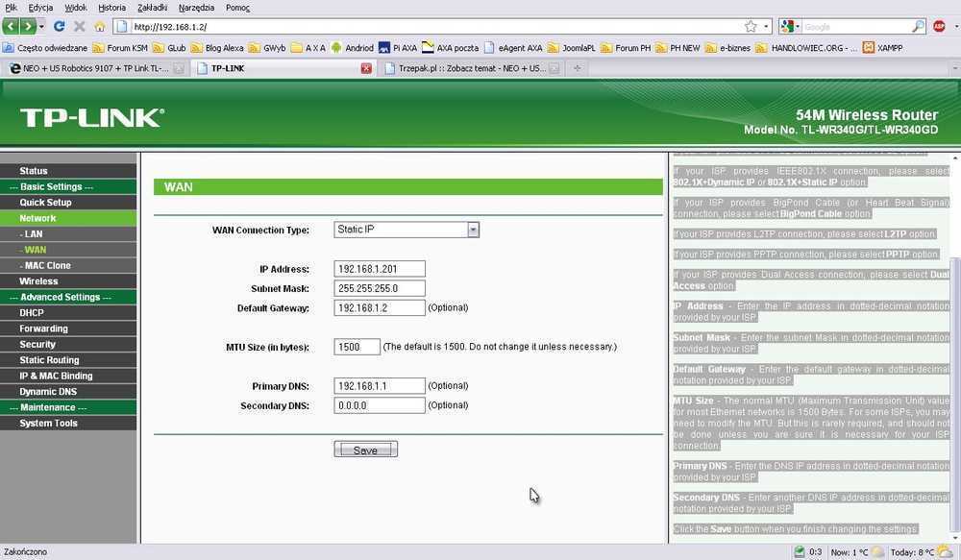The image size is (961, 560).
Task: Open Static Routing in sidebar
Action: coord(68,360)
